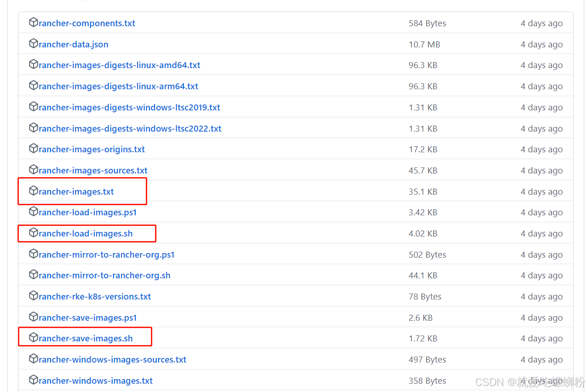Viewport: 587px width, 392px height.
Task: Select the 45.7 KB size value
Action: tap(423, 170)
